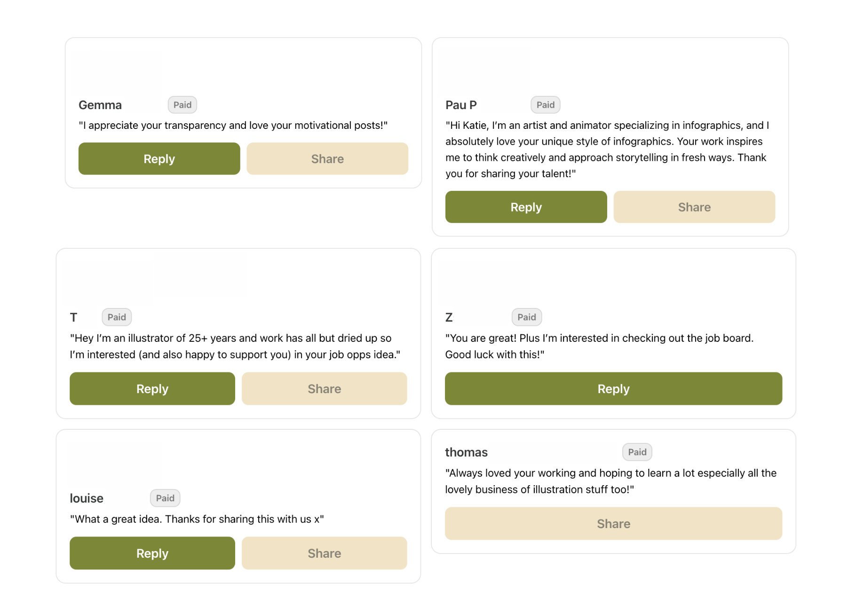
Task: Reply to Pau P's infographics comment
Action: pyautogui.click(x=526, y=207)
